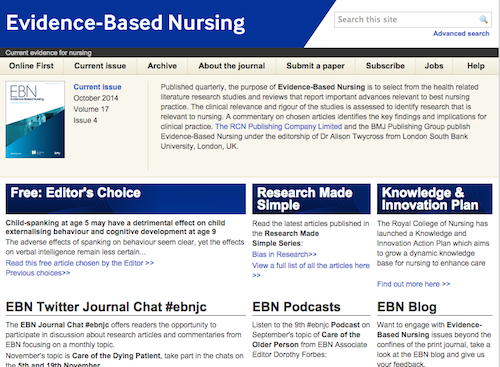Open the Advanced search link
The width and height of the screenshot is (500, 367).
(461, 33)
